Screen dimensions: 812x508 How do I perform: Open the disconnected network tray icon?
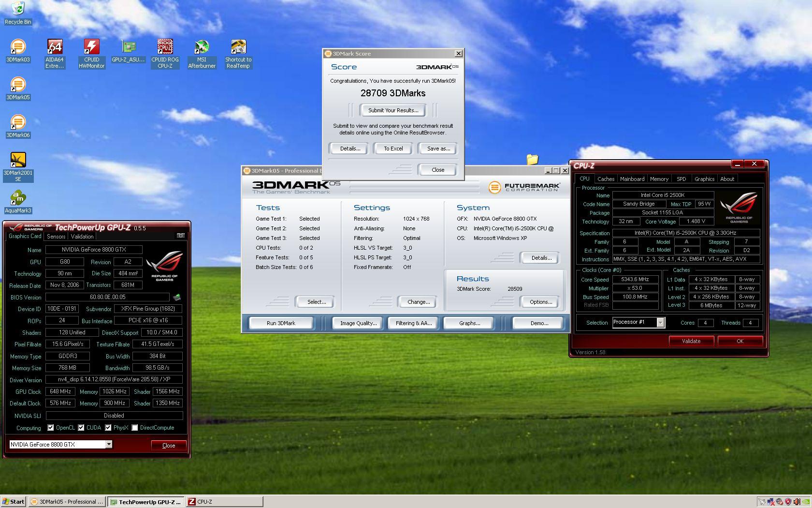click(x=771, y=502)
